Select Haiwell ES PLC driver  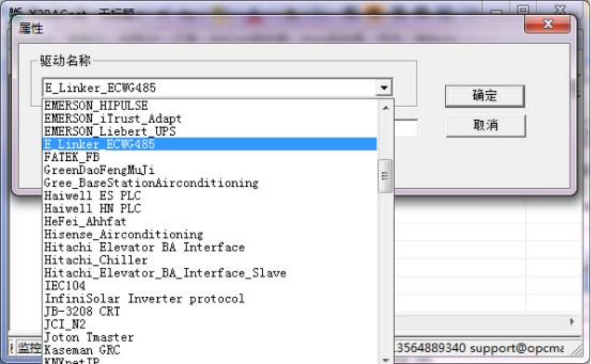210,195
